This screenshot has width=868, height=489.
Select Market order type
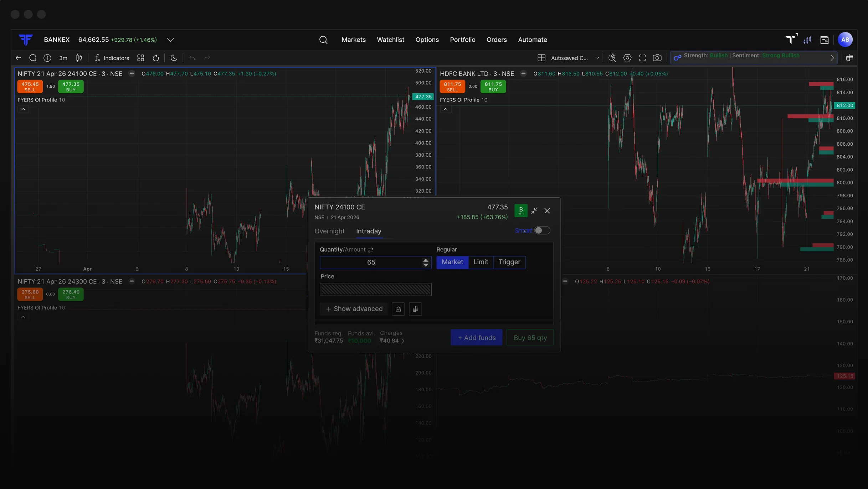(452, 262)
